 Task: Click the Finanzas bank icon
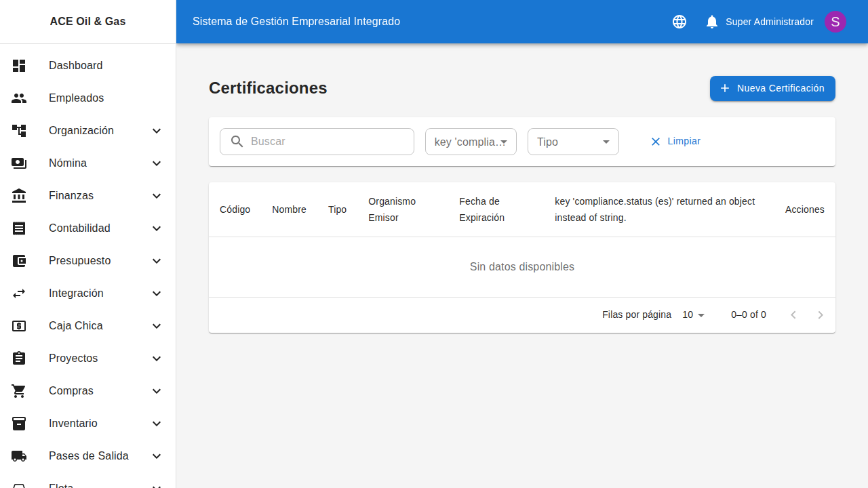(19, 196)
